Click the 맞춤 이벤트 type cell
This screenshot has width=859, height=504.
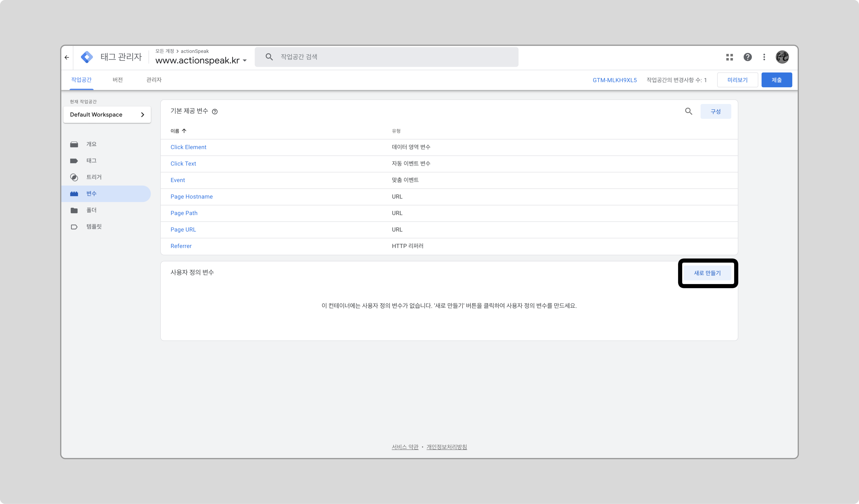(405, 180)
